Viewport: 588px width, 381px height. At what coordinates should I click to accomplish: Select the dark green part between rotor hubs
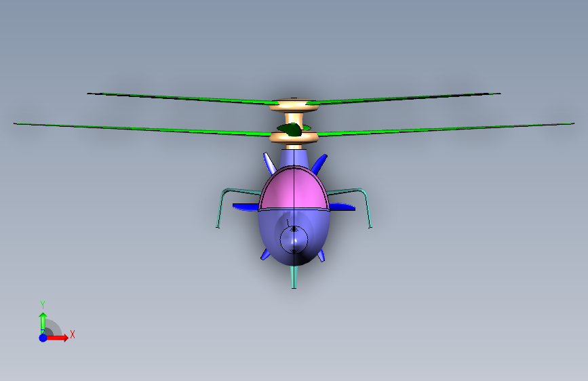coord(292,129)
